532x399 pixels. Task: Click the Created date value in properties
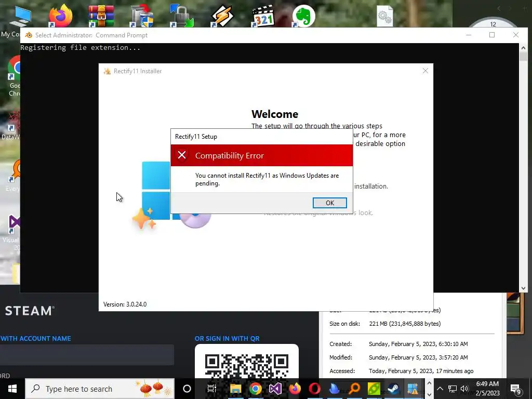tap(418, 344)
